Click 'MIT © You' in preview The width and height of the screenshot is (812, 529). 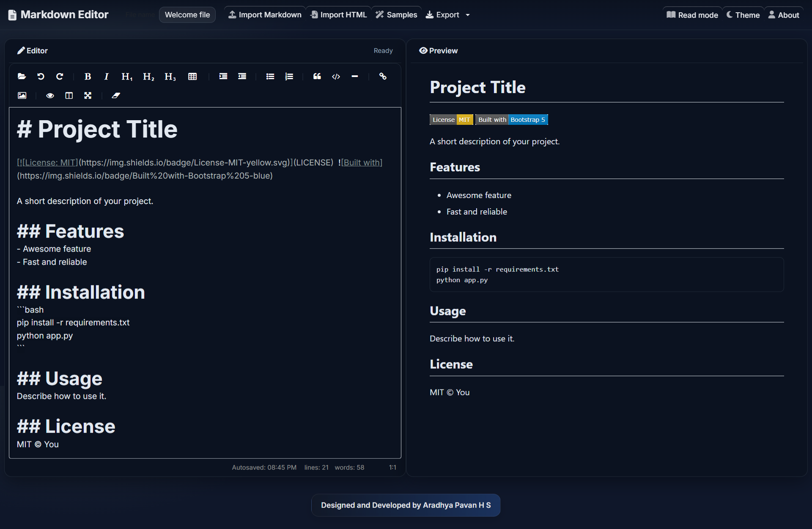450,393
